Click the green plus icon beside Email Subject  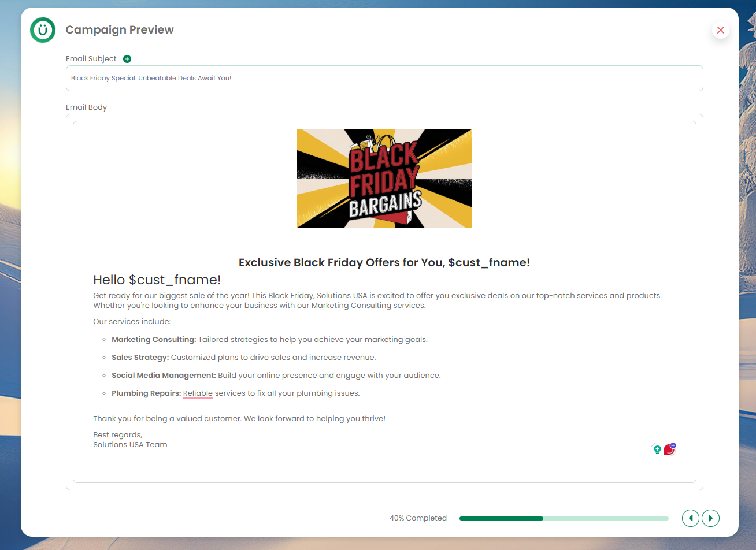tap(127, 59)
